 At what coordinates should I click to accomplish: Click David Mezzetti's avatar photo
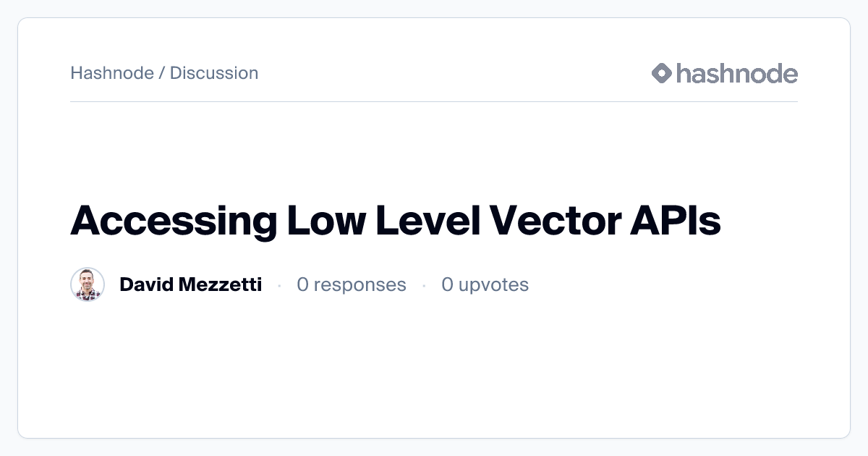[x=88, y=284]
